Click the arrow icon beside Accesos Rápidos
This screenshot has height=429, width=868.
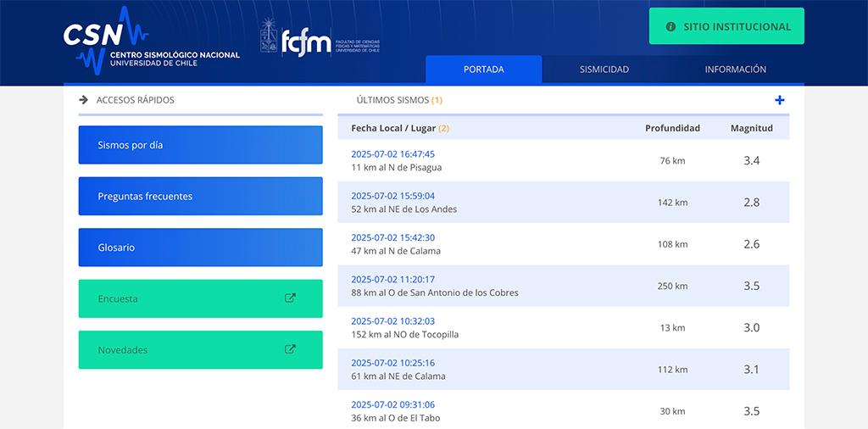coord(84,100)
